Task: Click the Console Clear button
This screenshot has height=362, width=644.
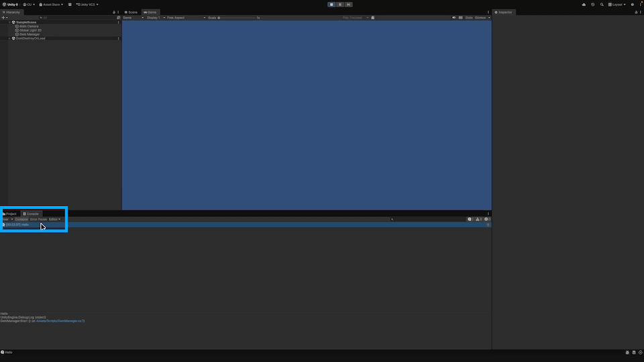Action: click(x=5, y=219)
